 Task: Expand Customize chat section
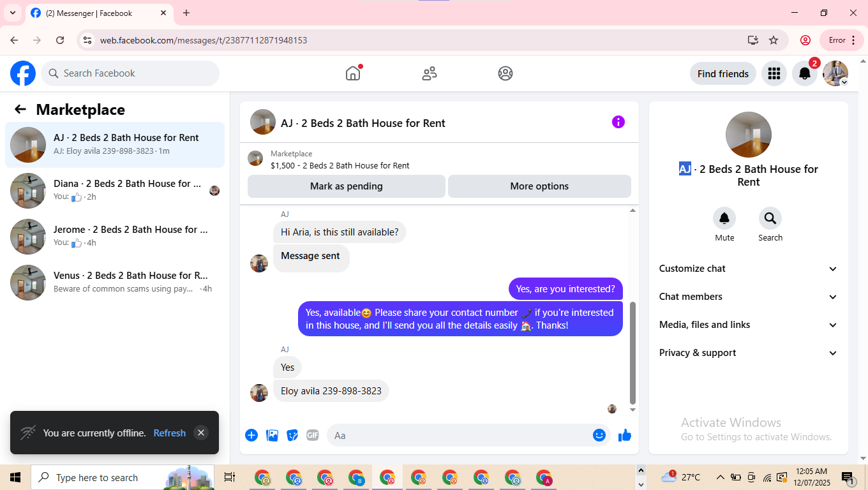coord(749,269)
